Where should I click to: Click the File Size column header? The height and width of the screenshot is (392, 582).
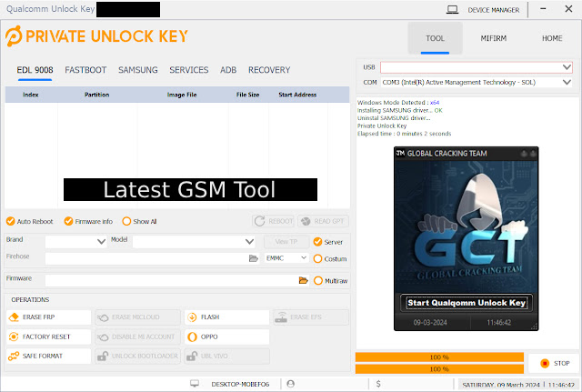pos(248,95)
